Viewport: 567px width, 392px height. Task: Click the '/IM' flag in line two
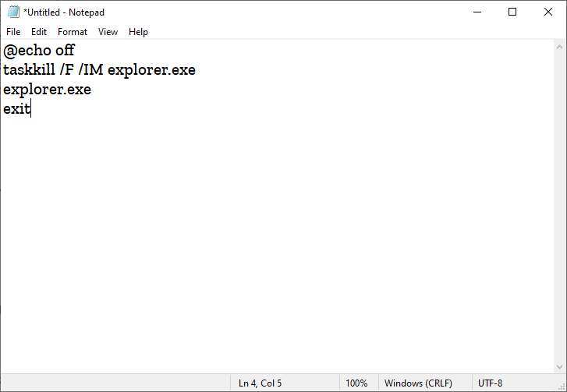91,71
